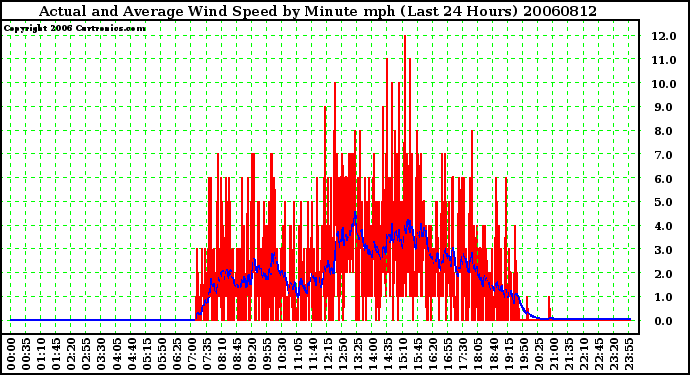Screen dimensions: 690x375
Task: Click the 12.0 y-axis label
Action: [664, 36]
